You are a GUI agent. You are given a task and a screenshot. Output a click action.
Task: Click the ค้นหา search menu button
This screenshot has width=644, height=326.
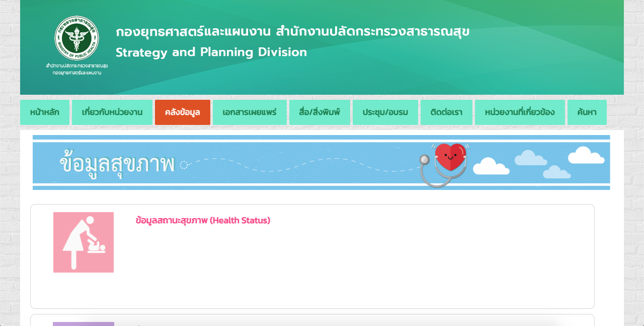pos(587,112)
